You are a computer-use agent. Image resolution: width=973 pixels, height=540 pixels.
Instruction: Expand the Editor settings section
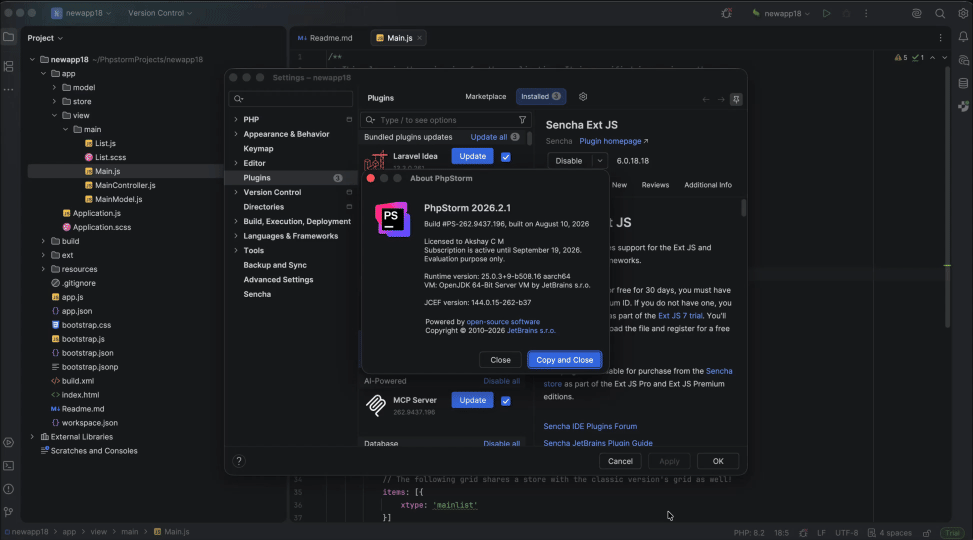236,163
